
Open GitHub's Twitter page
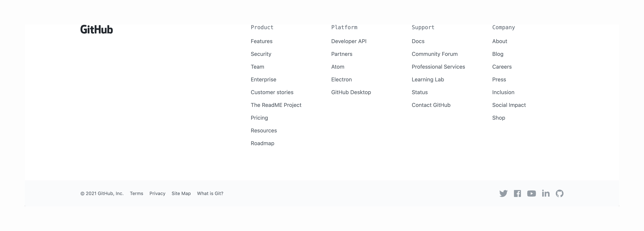coord(503,193)
